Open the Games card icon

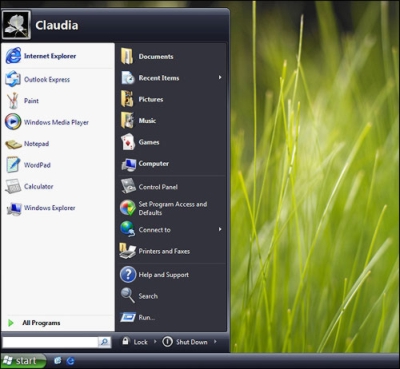pyautogui.click(x=128, y=142)
